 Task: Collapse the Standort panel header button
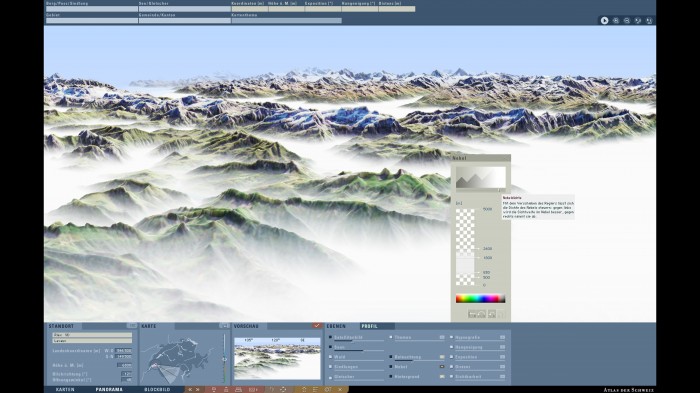(x=132, y=326)
